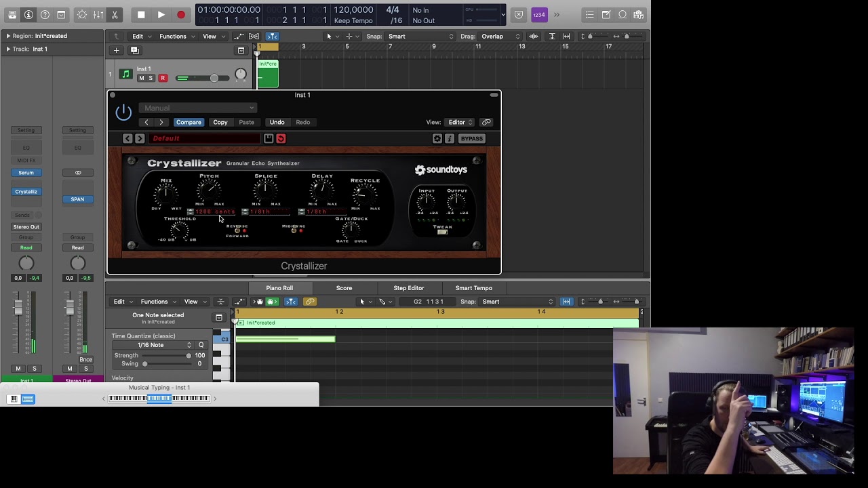Open Soundtoys info 'i' icon

coord(449,138)
